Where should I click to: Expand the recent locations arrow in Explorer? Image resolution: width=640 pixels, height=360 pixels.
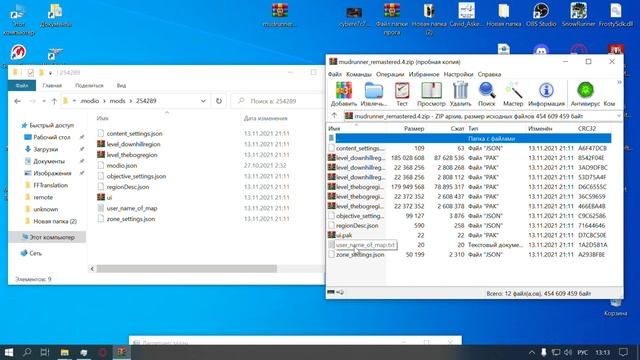[x=44, y=101]
